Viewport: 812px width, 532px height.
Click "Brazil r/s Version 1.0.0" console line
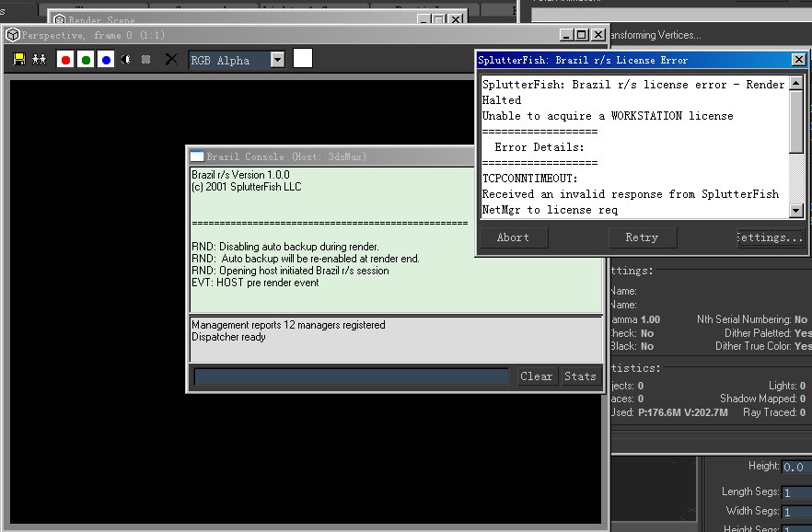(x=240, y=175)
